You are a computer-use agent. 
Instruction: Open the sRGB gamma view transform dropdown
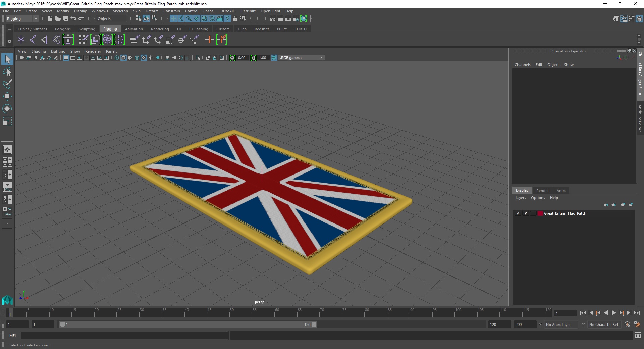pos(302,58)
